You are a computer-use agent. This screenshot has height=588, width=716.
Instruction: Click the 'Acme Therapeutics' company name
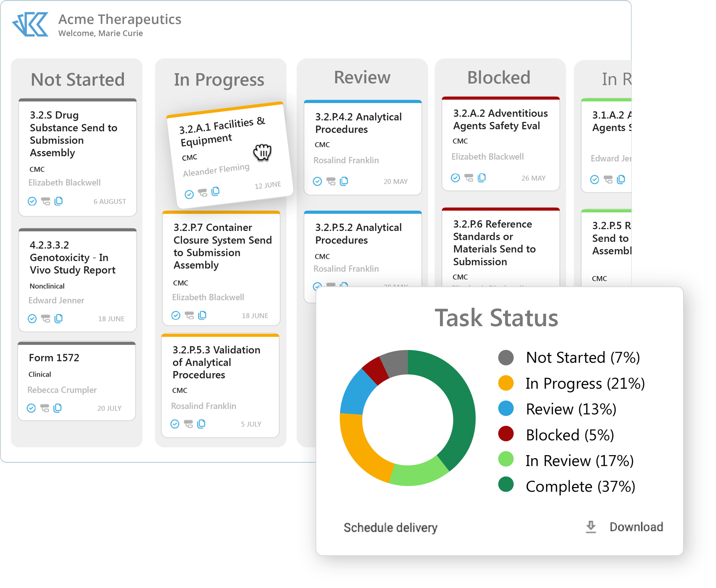120,19
